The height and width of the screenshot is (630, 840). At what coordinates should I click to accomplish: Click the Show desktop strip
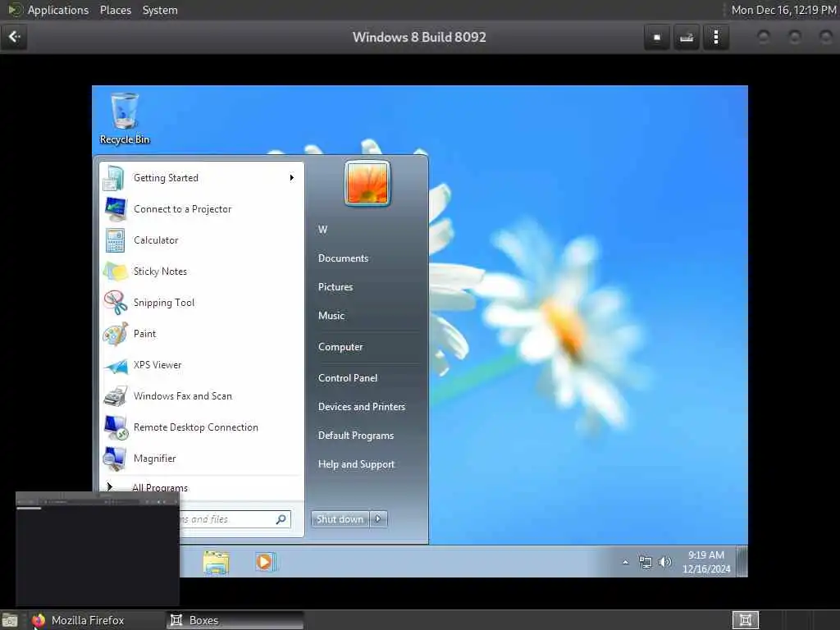pos(742,561)
